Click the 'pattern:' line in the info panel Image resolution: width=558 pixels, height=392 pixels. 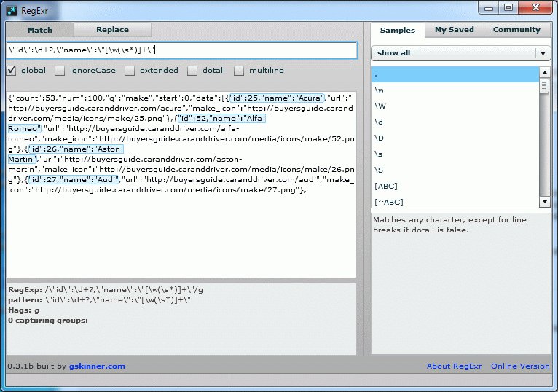pos(100,299)
